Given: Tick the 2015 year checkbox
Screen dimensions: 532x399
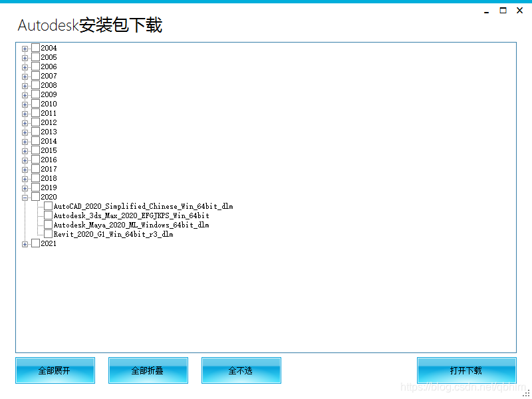Looking at the screenshot, I should tap(36, 150).
